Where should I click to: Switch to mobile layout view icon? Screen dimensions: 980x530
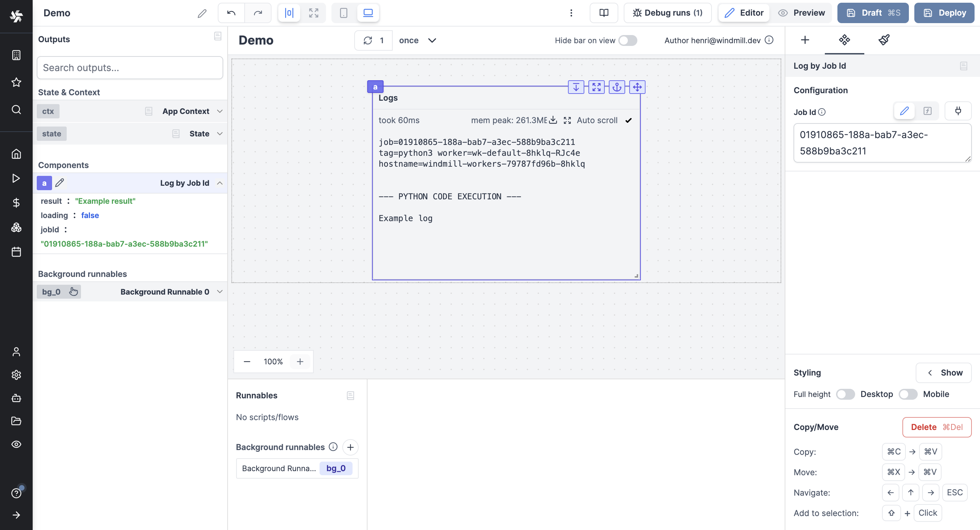coord(343,13)
